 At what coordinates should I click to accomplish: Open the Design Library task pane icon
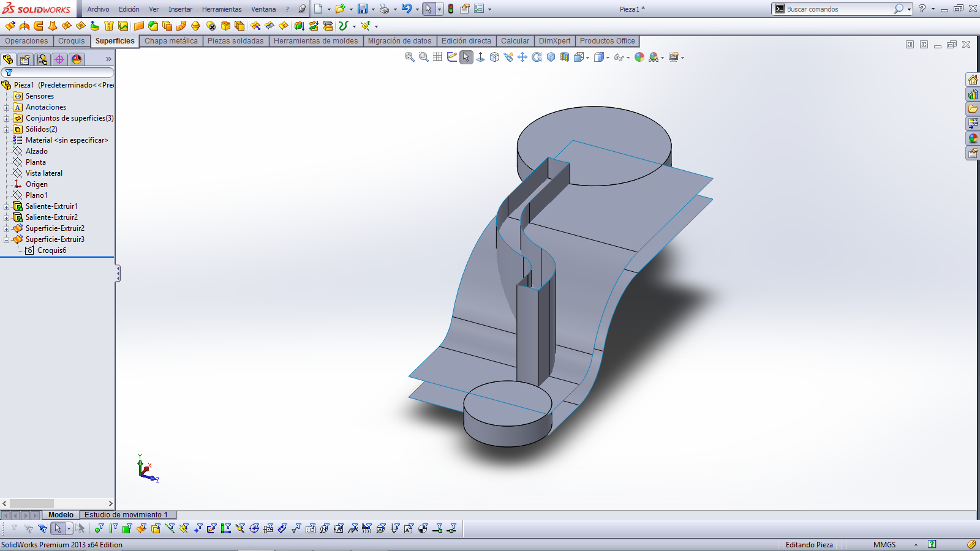973,94
